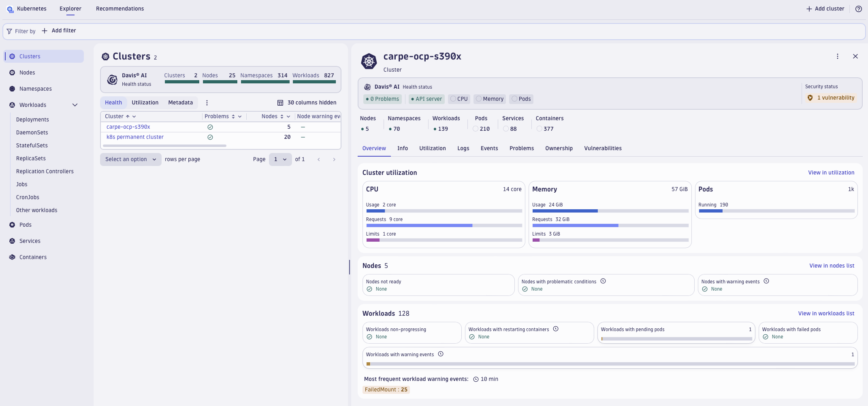The height and width of the screenshot is (406, 868).
Task: Open the page number dropdown
Action: [280, 159]
